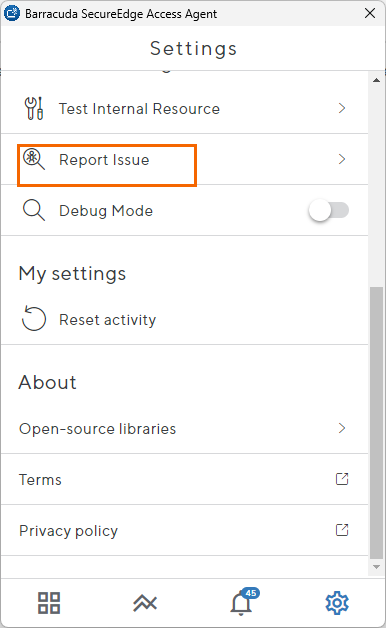The image size is (386, 628).
Task: Open the Privacy policy external link icon
Action: pos(342,530)
